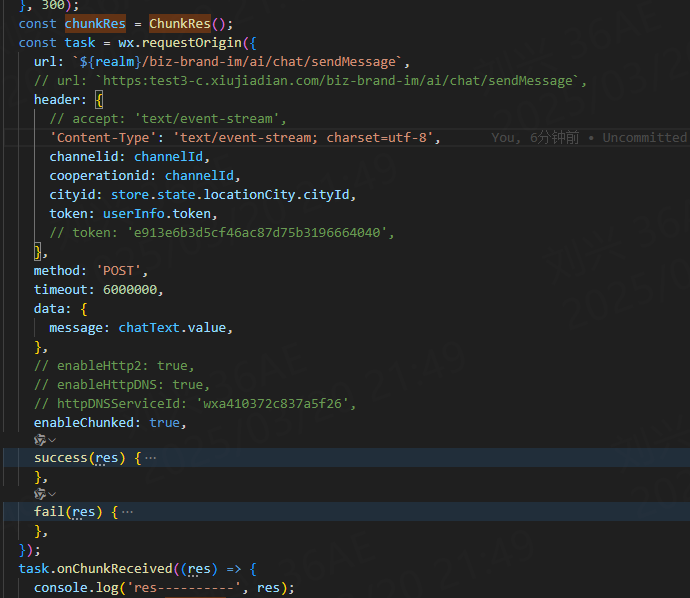Click the 'res----------' log string
Screen dimensions: 690x598
(184, 588)
